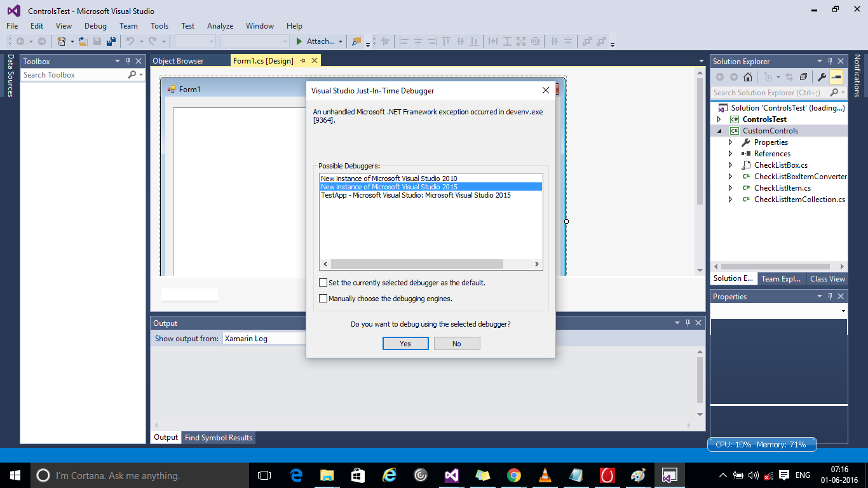Click the Align to Grid layout icon
This screenshot has width=868, height=488.
point(384,41)
